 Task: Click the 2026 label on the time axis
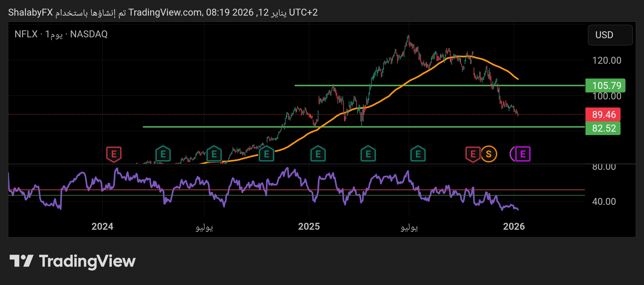coord(514,226)
